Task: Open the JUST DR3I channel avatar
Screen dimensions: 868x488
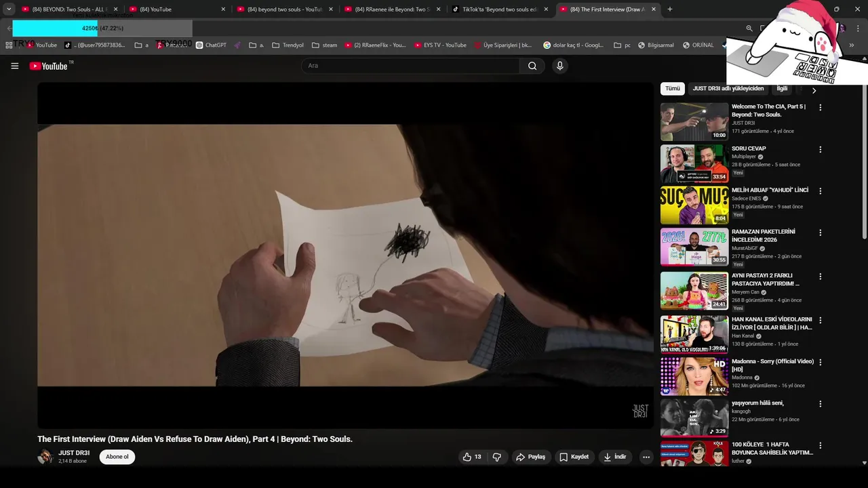Action: click(x=45, y=457)
